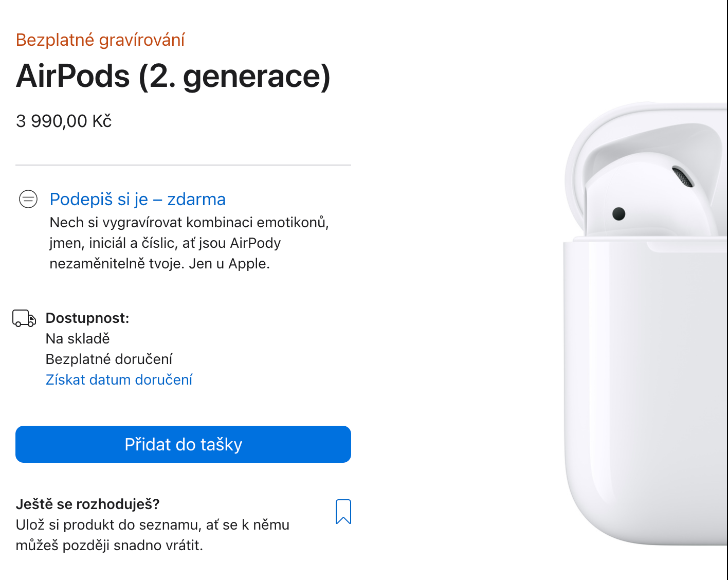Click the "AirPods (2. generace)" heading

(x=173, y=76)
